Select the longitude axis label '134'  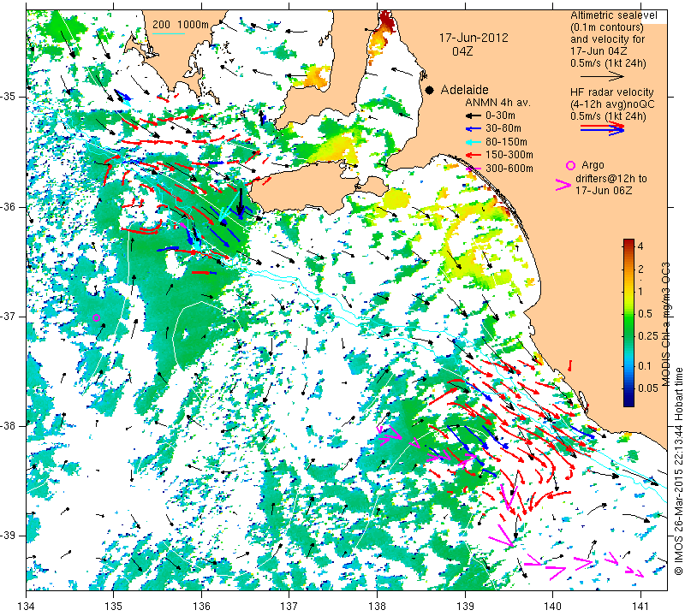tap(27, 607)
